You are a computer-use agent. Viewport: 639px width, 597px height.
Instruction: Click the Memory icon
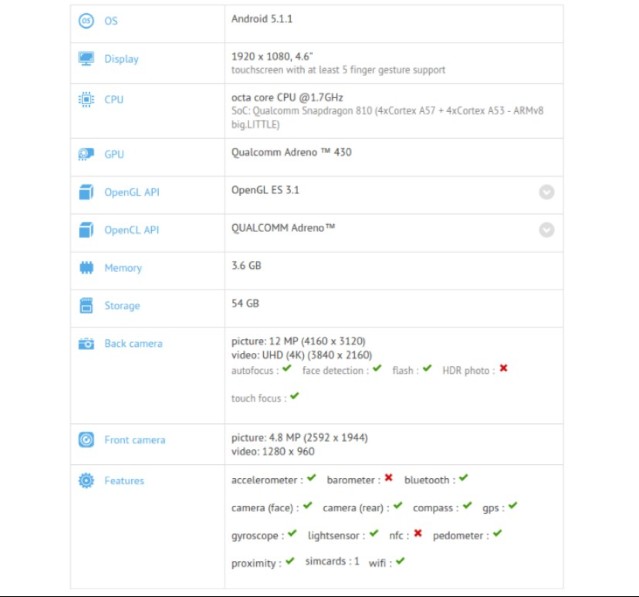point(86,268)
